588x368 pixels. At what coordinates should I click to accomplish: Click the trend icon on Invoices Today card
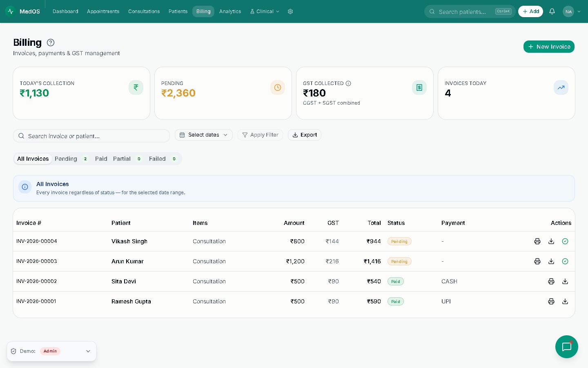pos(561,88)
